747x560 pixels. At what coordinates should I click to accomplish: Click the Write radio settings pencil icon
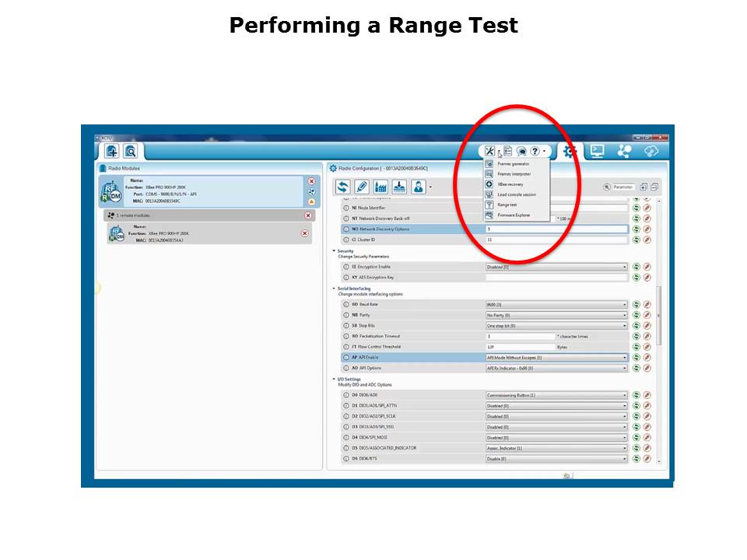click(x=362, y=187)
